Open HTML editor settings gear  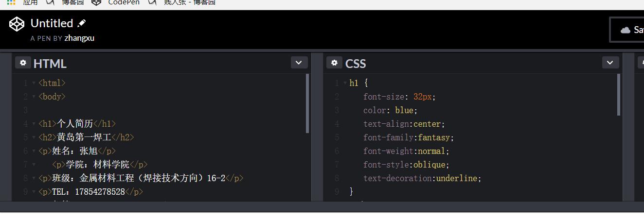pos(23,63)
